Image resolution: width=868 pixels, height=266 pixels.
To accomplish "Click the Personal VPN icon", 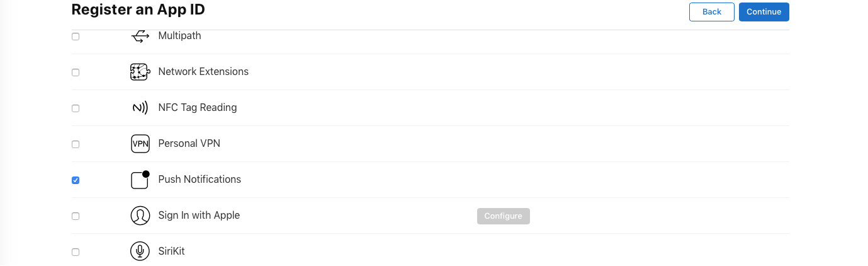I will (x=140, y=144).
